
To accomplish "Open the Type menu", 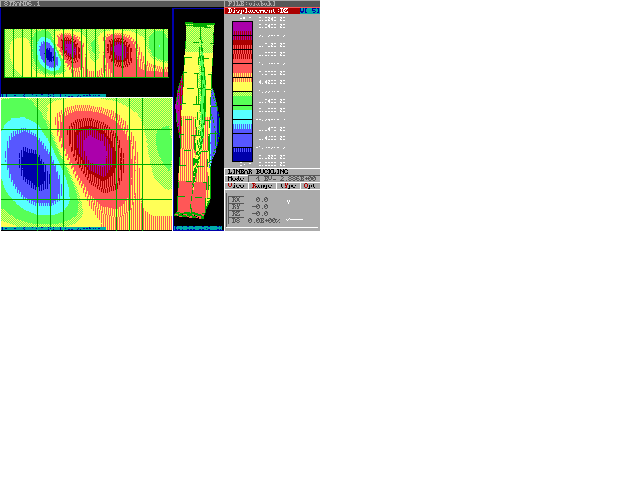I will click(x=286, y=186).
